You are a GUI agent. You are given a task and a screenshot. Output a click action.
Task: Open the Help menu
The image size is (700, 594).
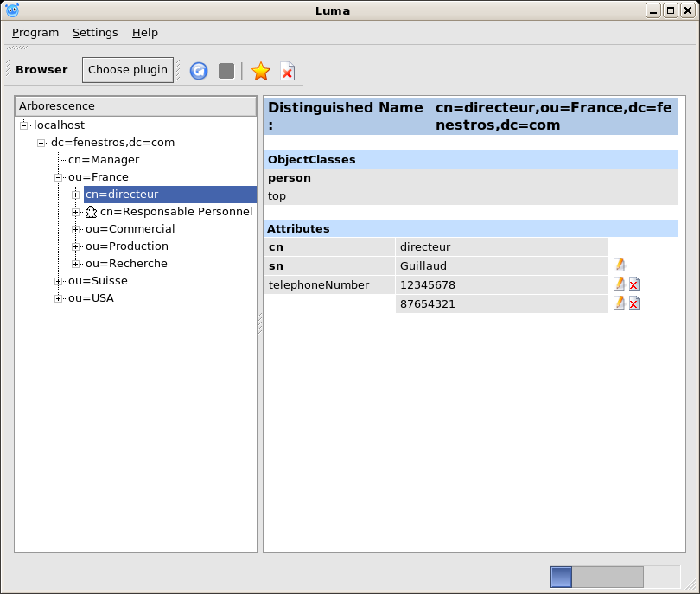coord(145,32)
